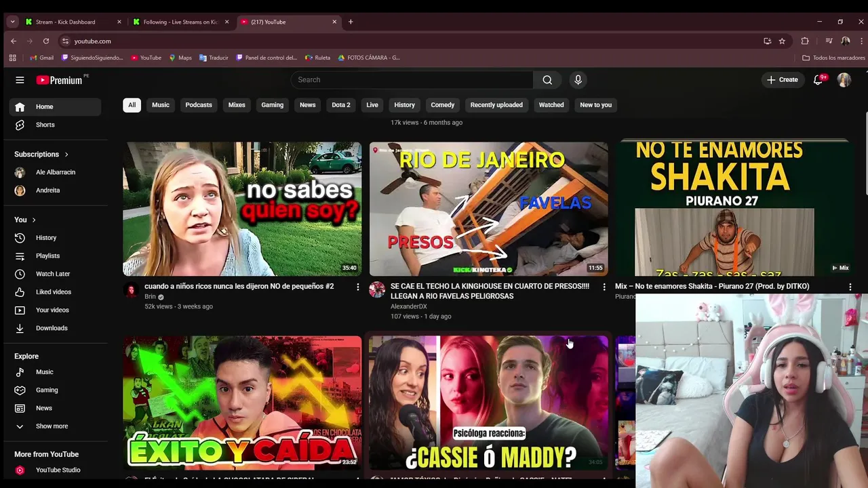The image size is (868, 488).
Task: Open options menu for Shakita mix
Action: pos(850,287)
